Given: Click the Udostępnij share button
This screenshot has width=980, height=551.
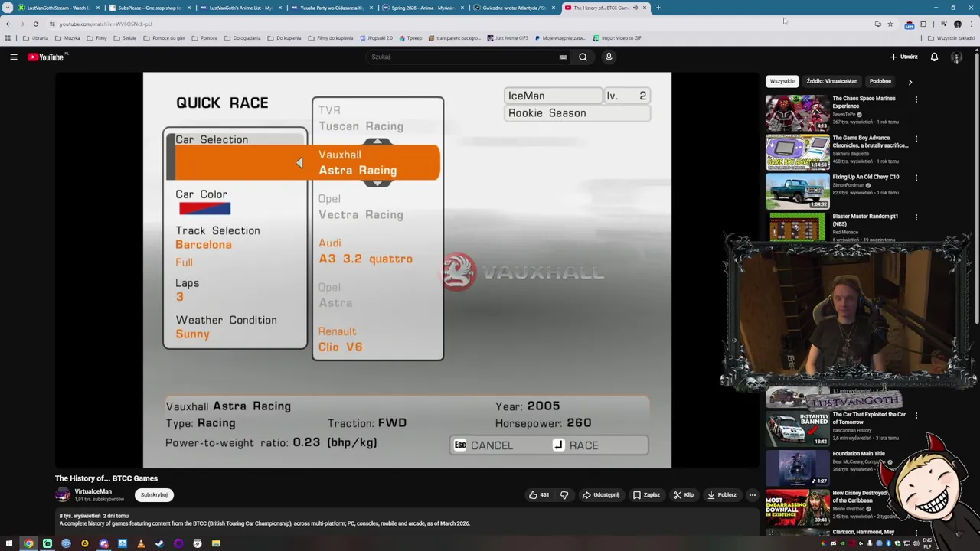Looking at the screenshot, I should 599,495.
